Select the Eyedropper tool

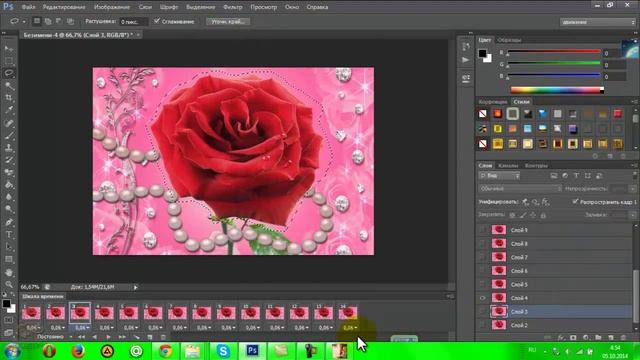[9, 110]
